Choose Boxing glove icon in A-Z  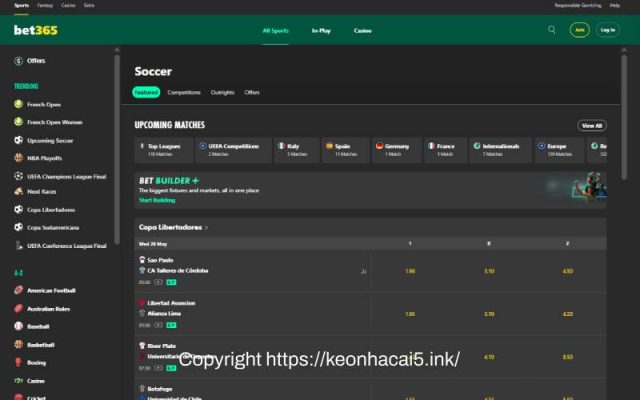pyautogui.click(x=18, y=362)
